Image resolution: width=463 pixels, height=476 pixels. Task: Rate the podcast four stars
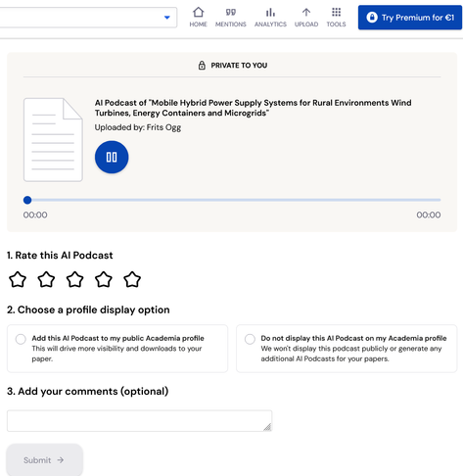pyautogui.click(x=104, y=279)
